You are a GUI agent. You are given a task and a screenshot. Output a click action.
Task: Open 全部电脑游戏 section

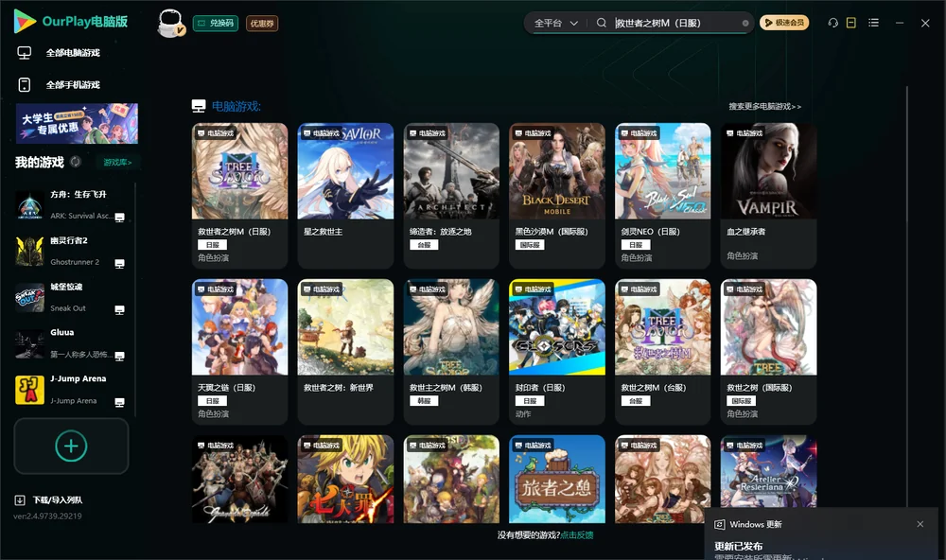(73, 53)
